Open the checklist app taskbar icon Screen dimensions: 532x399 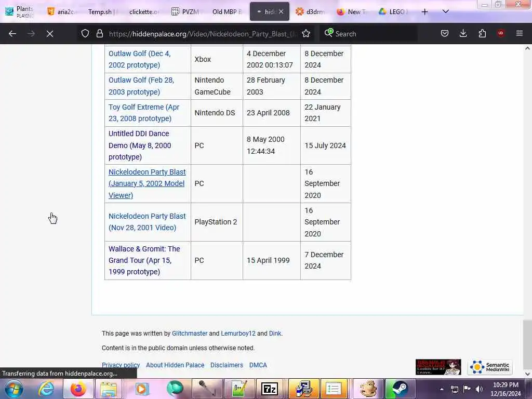pyautogui.click(x=334, y=389)
